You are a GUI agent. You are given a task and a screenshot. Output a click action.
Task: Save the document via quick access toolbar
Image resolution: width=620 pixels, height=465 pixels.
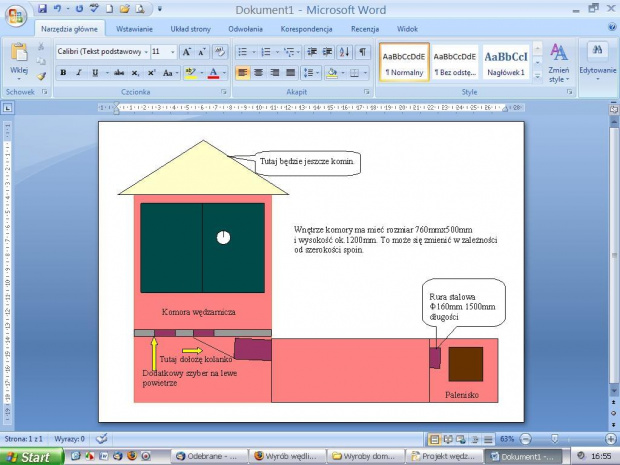pos(43,8)
